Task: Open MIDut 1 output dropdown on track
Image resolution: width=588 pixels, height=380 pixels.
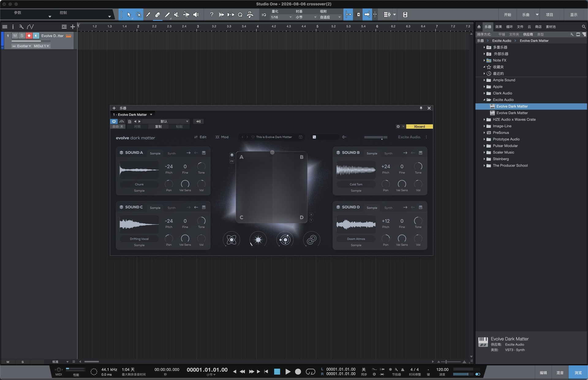Action: click(41, 46)
